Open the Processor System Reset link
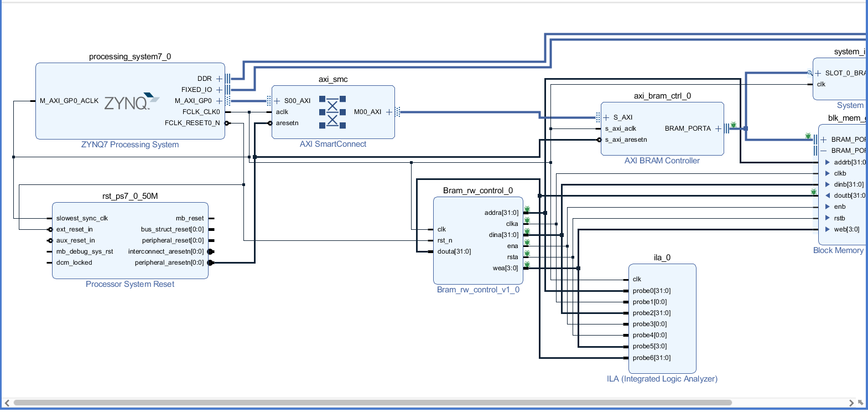This screenshot has width=868, height=412. (x=130, y=284)
